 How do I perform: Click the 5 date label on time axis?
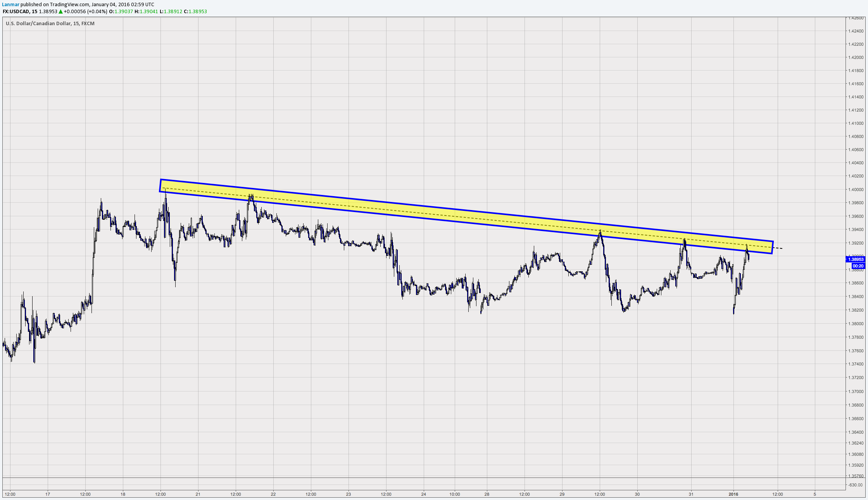coord(815,494)
